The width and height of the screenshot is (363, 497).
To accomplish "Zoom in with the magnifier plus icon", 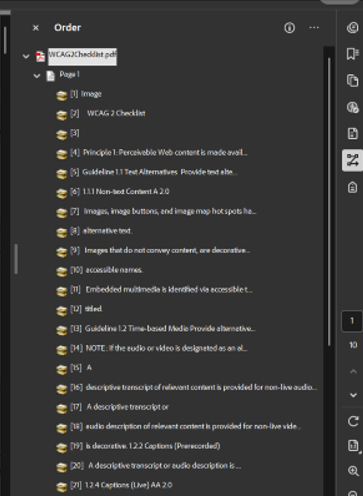I will tap(353, 471).
